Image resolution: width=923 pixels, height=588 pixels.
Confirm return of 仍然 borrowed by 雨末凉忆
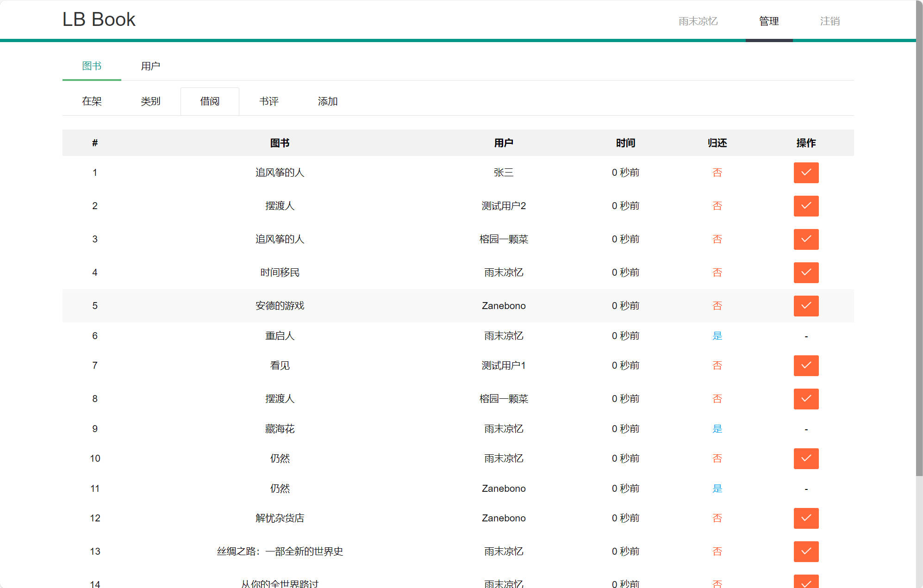pyautogui.click(x=806, y=458)
